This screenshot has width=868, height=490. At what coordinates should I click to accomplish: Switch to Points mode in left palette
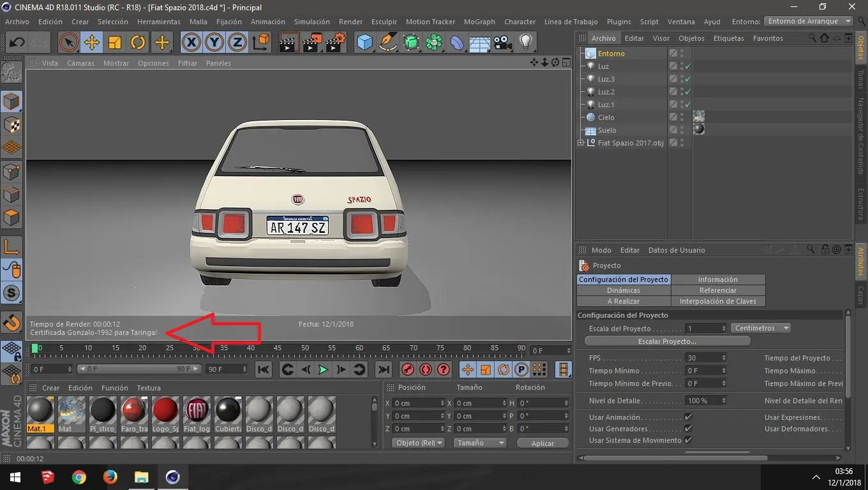click(11, 171)
